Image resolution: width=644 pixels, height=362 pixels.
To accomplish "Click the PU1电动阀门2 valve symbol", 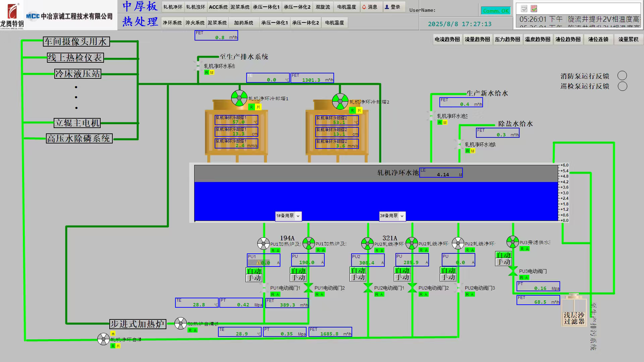I will [308, 288].
